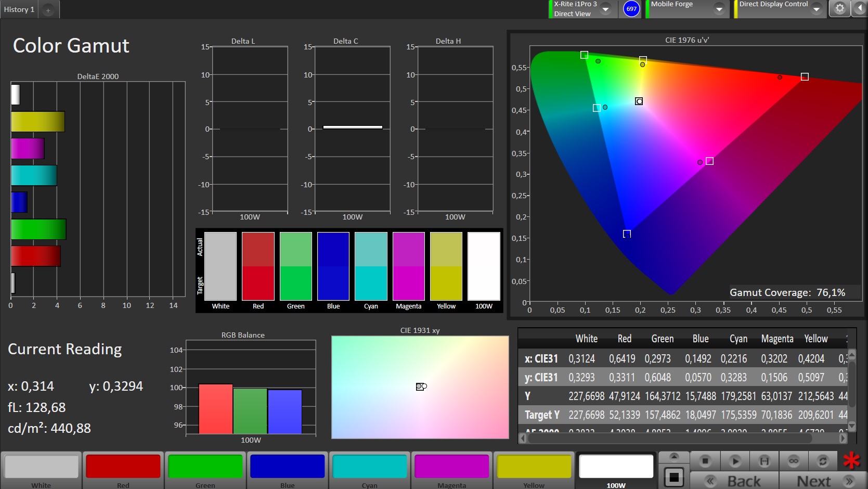Go Back to the previous step

click(x=734, y=481)
